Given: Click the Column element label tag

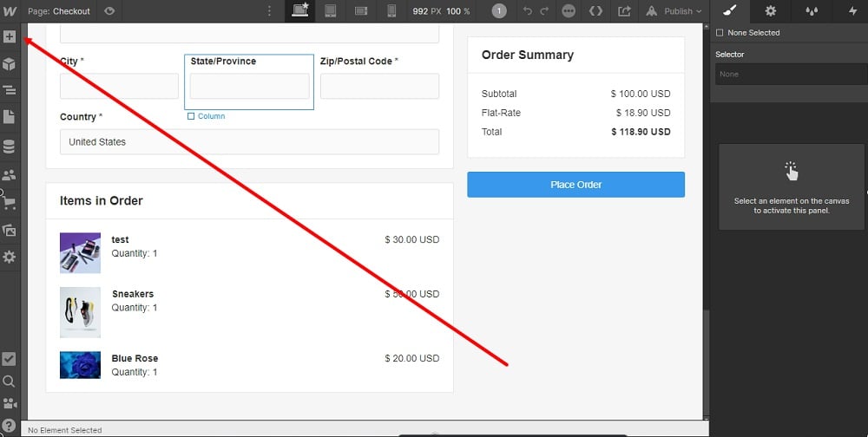Looking at the screenshot, I should pyautogui.click(x=206, y=116).
